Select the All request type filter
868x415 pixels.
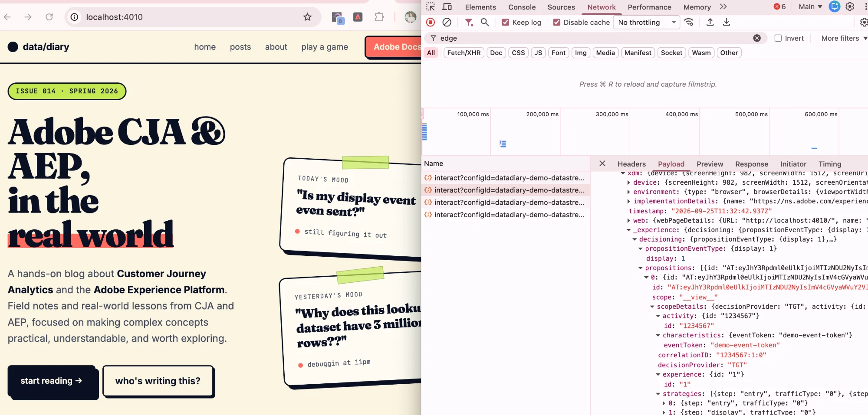click(431, 53)
